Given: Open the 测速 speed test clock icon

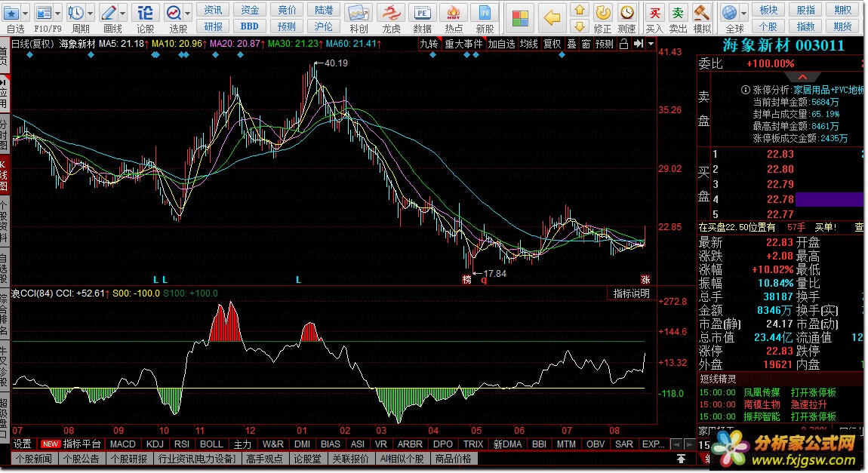Looking at the screenshot, I should pos(626,12).
